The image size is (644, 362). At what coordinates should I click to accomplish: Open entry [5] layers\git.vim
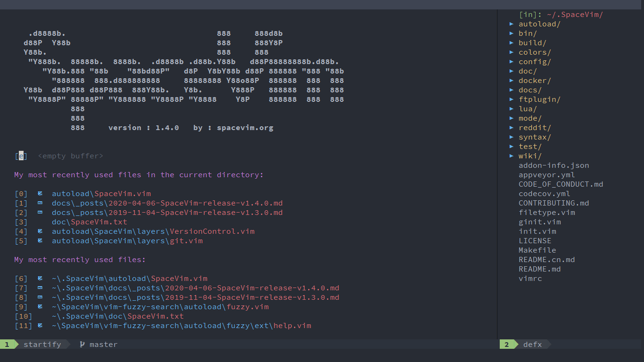(108, 240)
